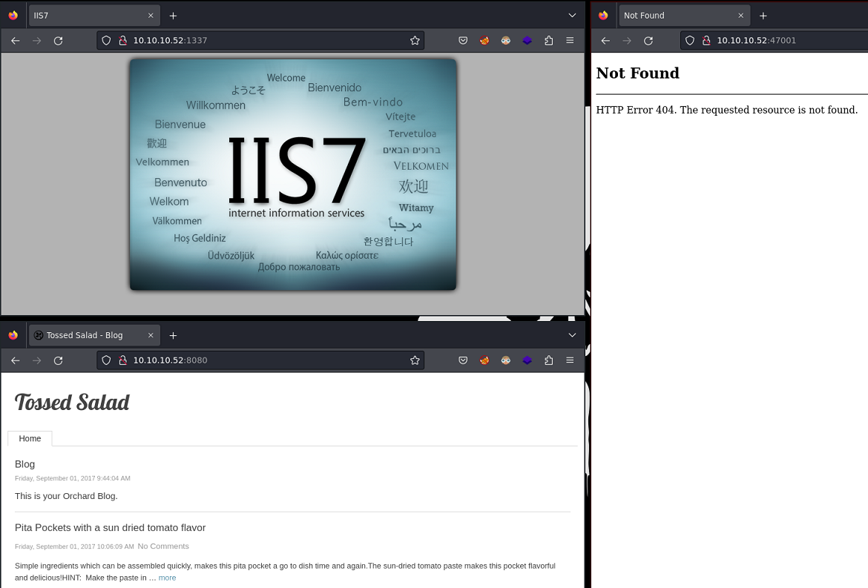
Task: Reload the Not Found page on port 47001
Action: tap(648, 41)
